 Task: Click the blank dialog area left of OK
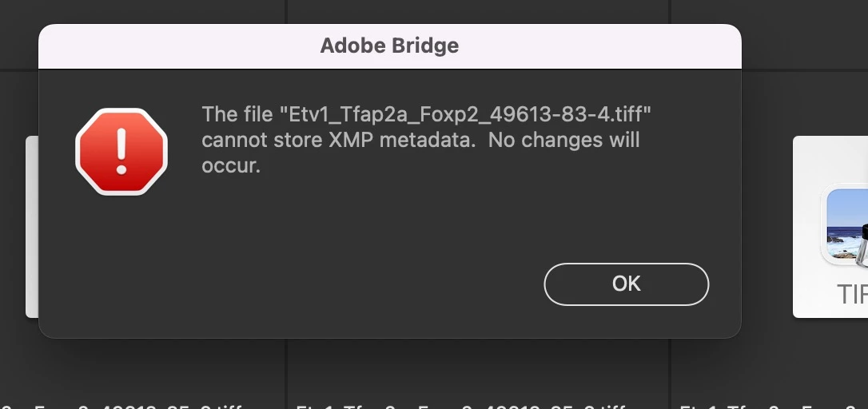[360, 284]
